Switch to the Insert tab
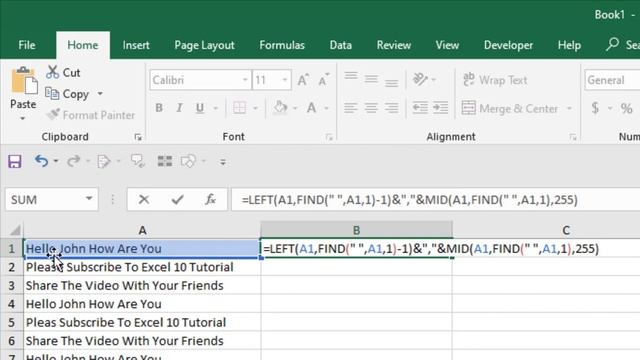The height and width of the screenshot is (360, 640). click(136, 45)
